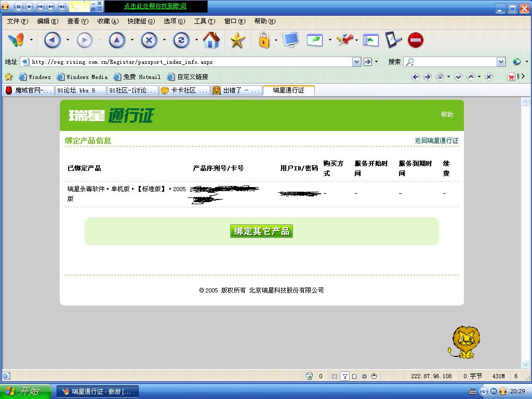
Task: Expand the search box dropdown arrow
Action: click(501, 62)
